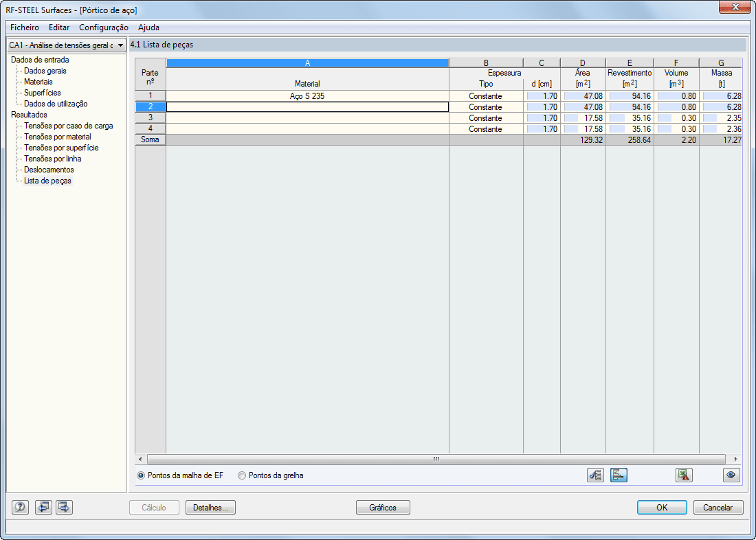Close window with red X button

pyautogui.click(x=735, y=8)
